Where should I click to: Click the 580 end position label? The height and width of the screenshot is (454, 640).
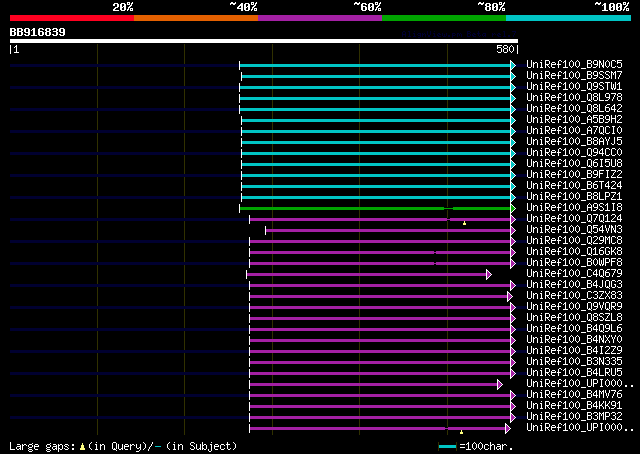[x=505, y=49]
